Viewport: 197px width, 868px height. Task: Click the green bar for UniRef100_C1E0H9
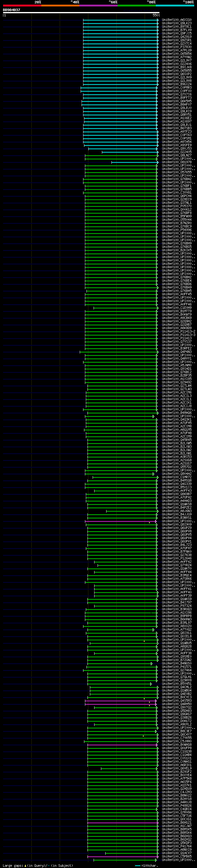tap(126, 308)
